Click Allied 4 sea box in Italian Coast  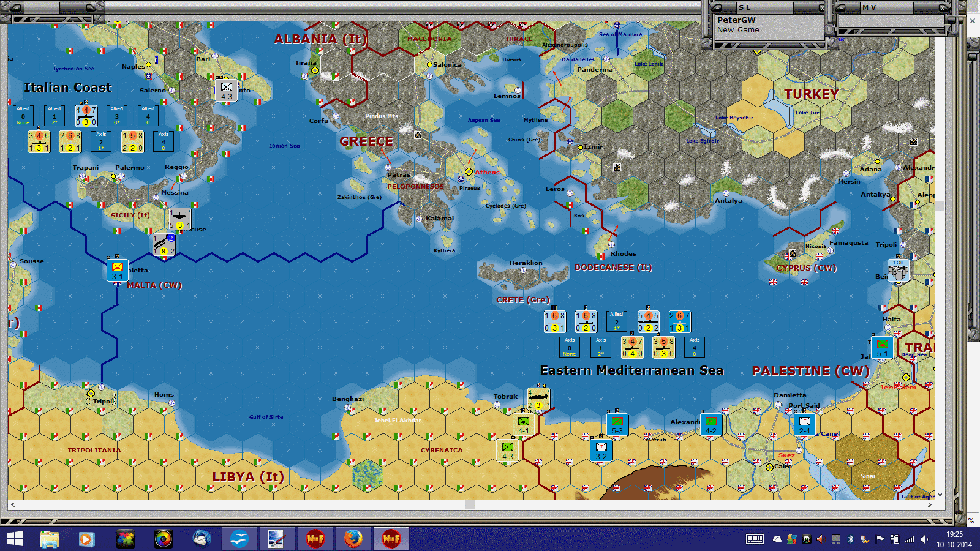pyautogui.click(x=148, y=116)
